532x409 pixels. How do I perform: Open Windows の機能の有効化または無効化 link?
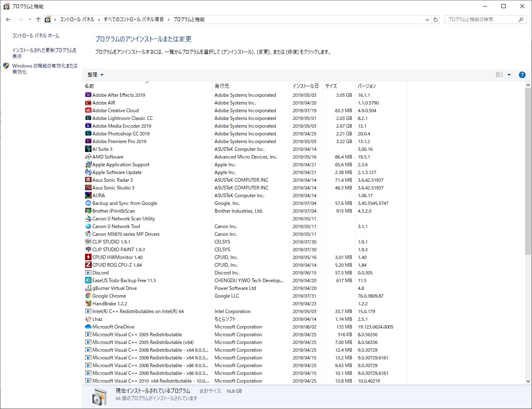pyautogui.click(x=45, y=69)
